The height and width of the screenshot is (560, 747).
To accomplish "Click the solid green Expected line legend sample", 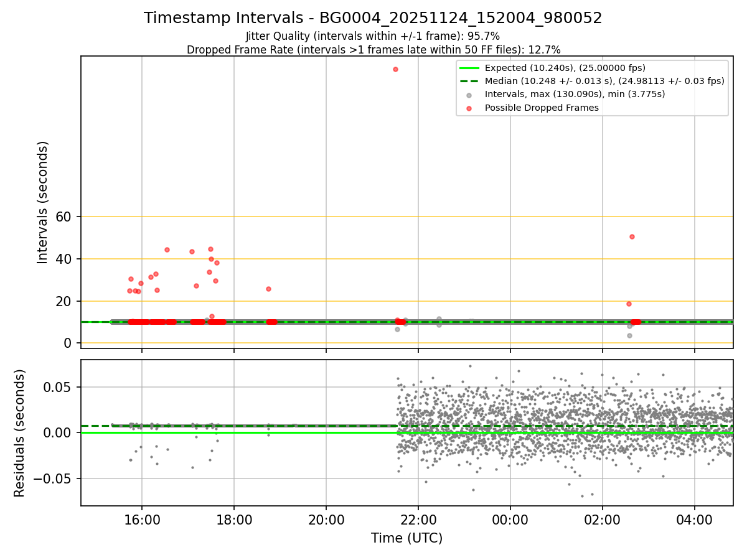I will point(470,68).
